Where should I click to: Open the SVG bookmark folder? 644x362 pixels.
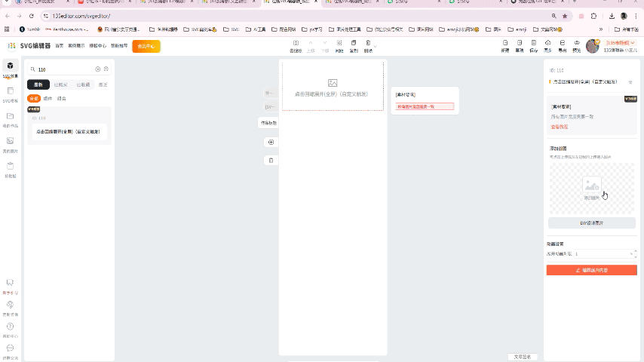pos(232,29)
